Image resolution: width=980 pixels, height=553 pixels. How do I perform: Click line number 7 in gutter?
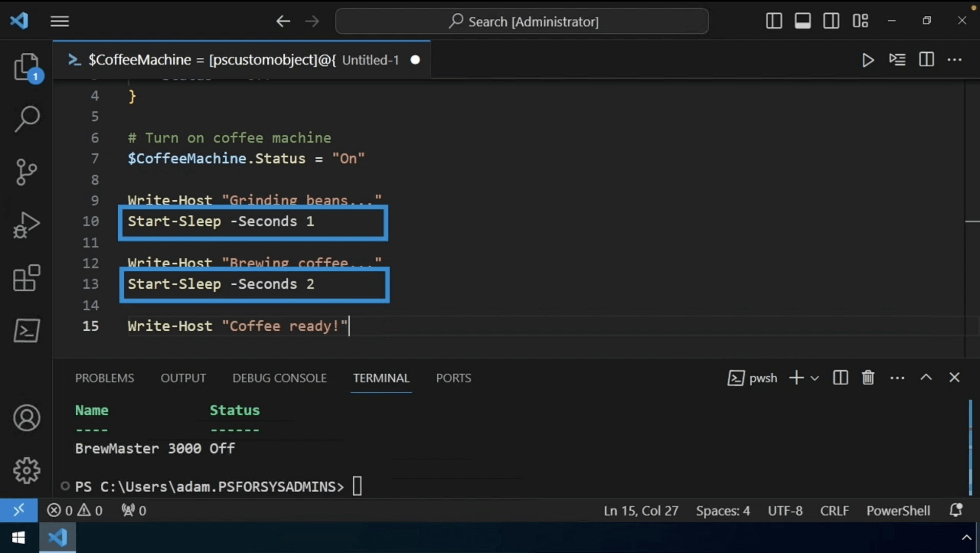95,158
